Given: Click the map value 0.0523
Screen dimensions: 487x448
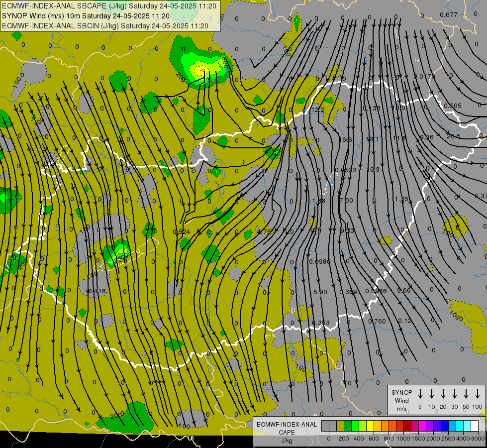Looking at the screenshot, I should click(346, 170).
